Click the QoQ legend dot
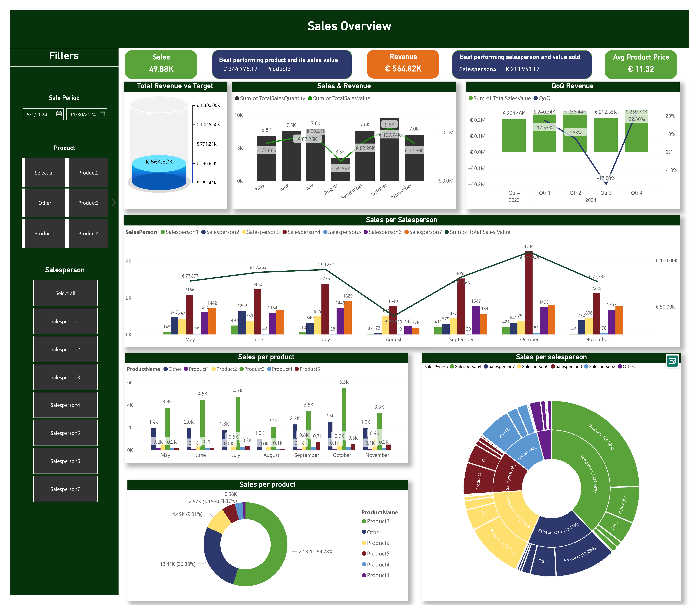 click(536, 98)
